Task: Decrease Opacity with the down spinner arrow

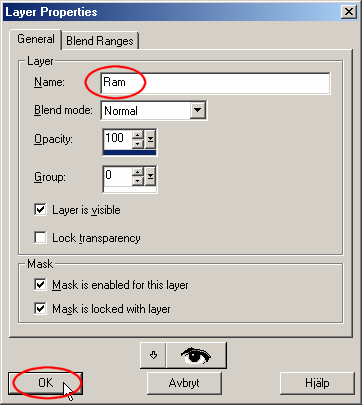Action: (x=138, y=144)
